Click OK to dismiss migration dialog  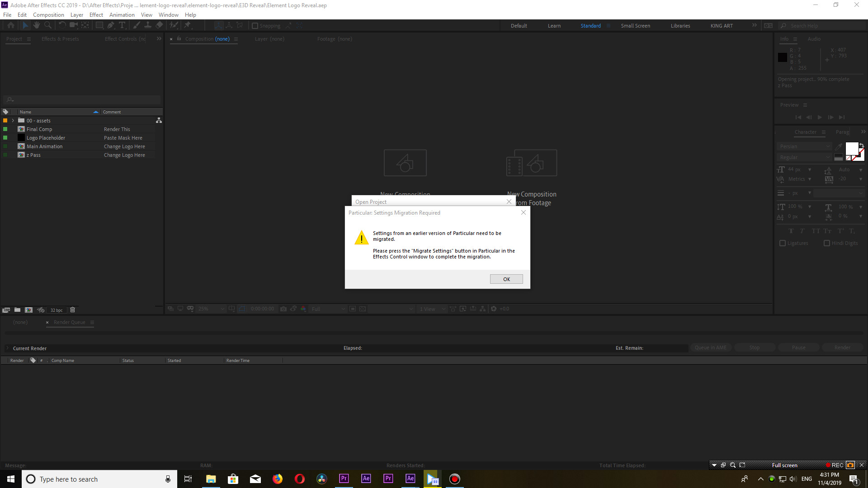[506, 279]
